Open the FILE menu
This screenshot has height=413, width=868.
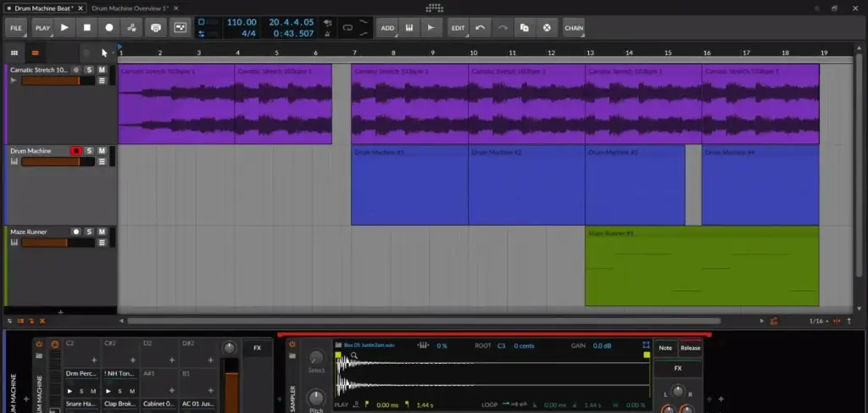click(16, 28)
